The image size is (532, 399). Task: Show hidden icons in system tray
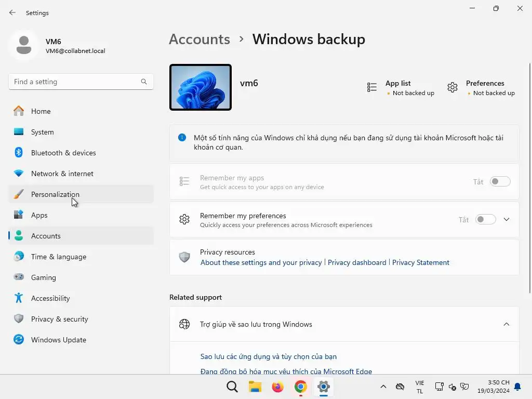pyautogui.click(x=383, y=387)
